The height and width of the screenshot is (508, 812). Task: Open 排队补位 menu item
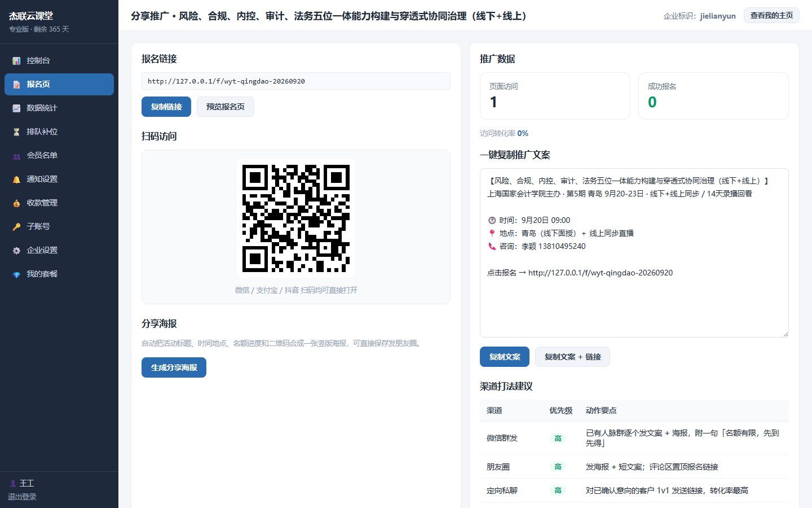59,132
